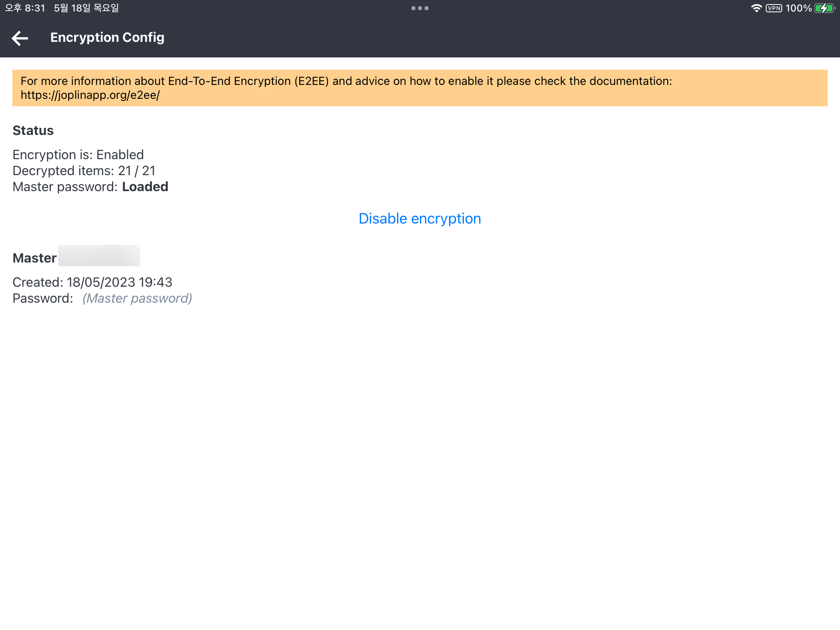Click the blurred master key ID
The height and width of the screenshot is (630, 840).
point(99,256)
